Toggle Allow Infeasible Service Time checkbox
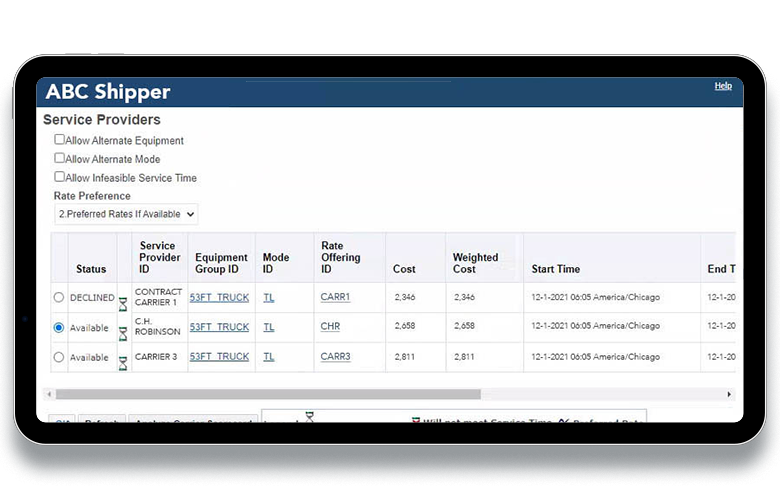The image size is (780, 500). click(60, 177)
